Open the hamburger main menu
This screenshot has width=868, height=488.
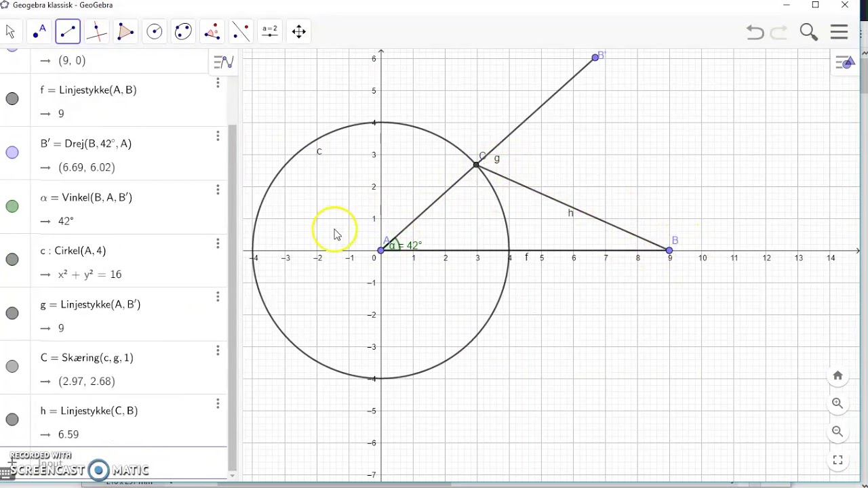pyautogui.click(x=839, y=32)
